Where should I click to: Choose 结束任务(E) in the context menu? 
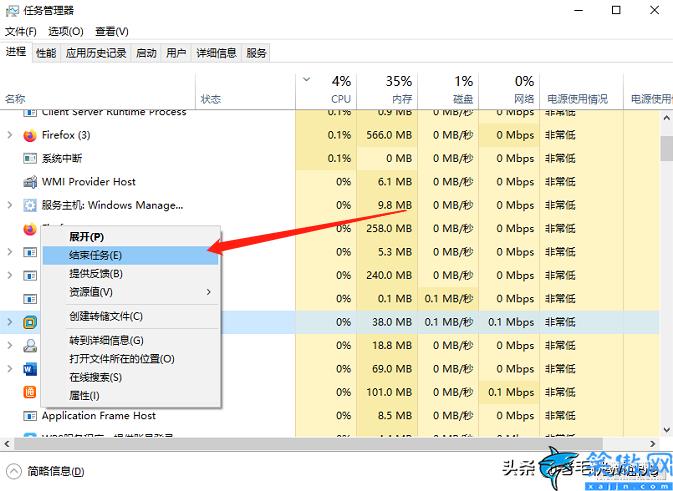coord(130,255)
